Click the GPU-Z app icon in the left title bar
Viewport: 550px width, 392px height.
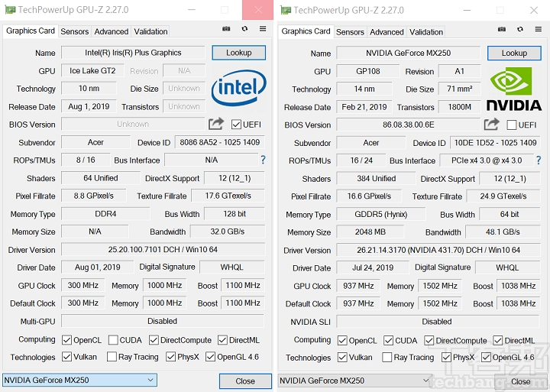pos(10,10)
